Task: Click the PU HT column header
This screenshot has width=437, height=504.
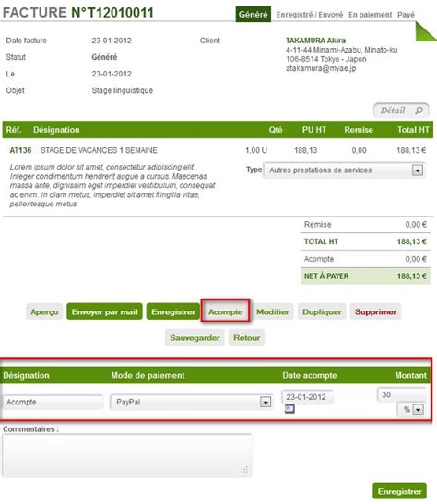Action: tap(313, 130)
